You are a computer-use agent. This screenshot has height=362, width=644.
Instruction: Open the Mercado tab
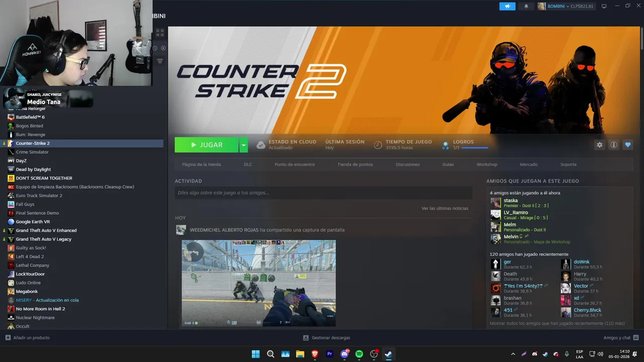(529, 164)
